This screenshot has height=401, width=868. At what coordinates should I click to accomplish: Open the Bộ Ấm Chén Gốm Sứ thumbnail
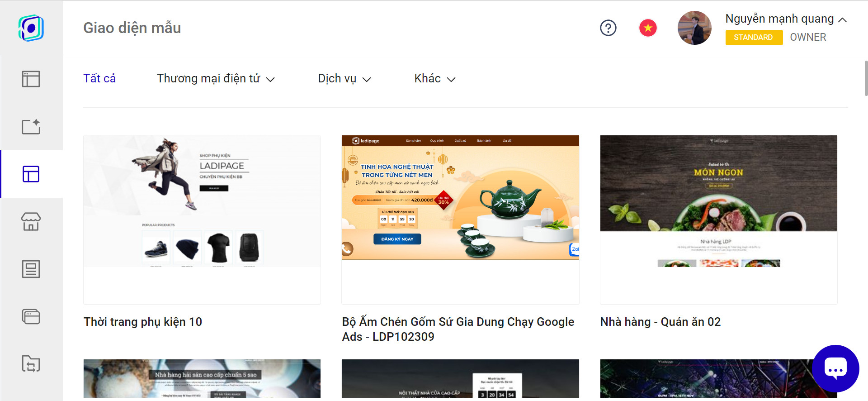point(460,220)
